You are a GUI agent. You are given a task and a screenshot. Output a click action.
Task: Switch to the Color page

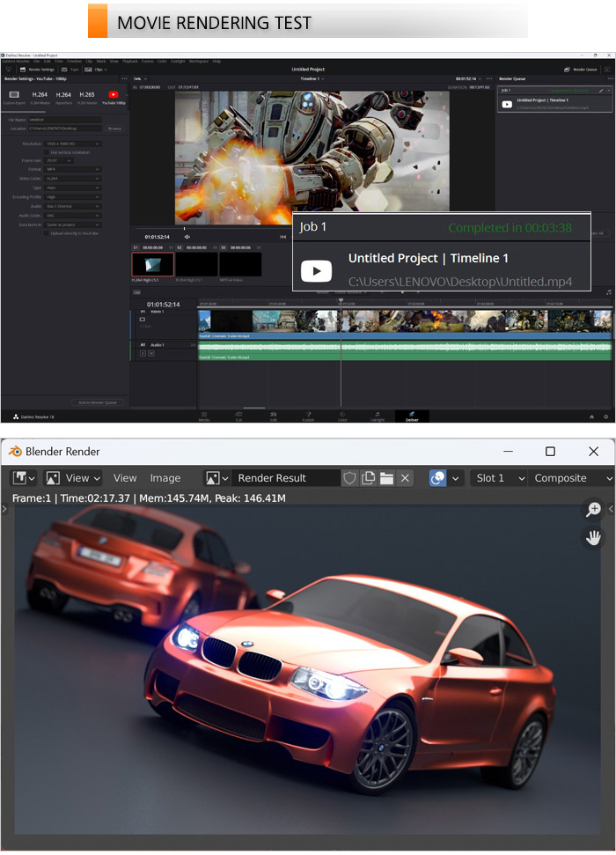[342, 416]
